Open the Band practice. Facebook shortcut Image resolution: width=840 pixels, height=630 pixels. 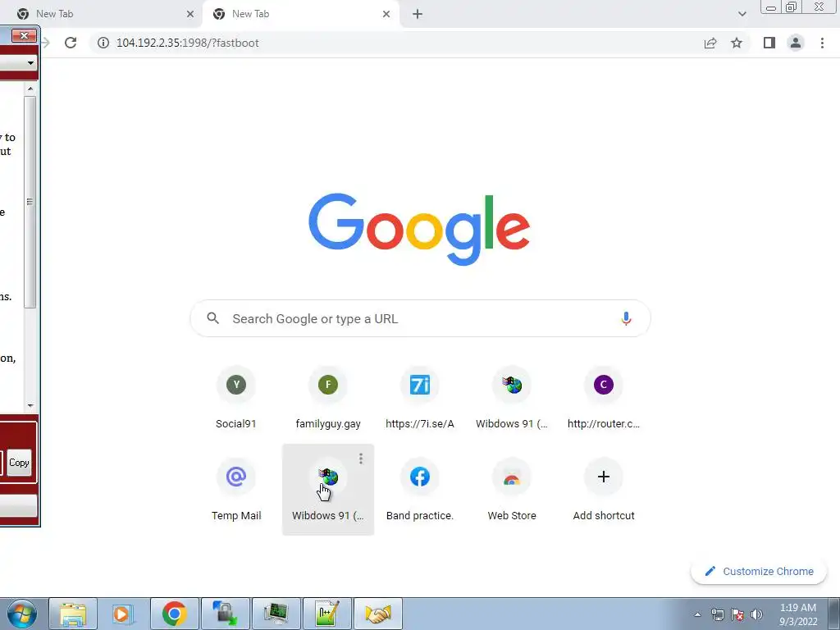tap(420, 490)
